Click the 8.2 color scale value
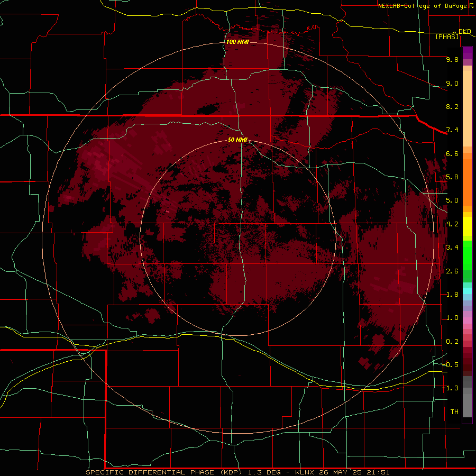Viewport: 476px width, 476px height. [x=452, y=106]
